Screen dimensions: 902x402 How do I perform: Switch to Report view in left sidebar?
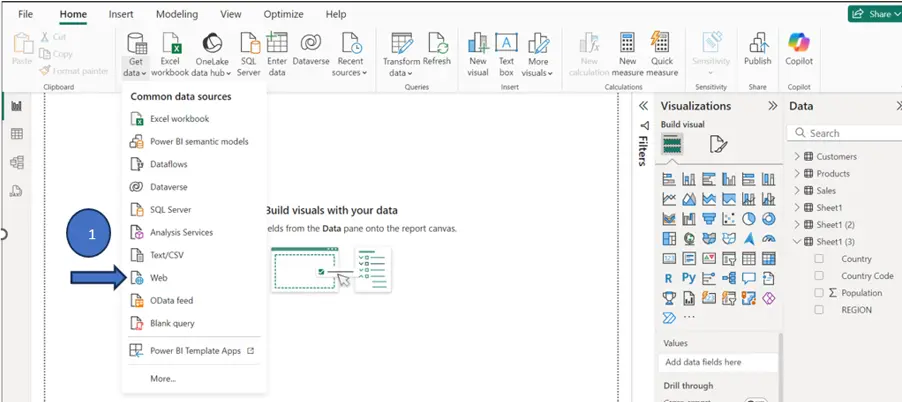(x=17, y=106)
